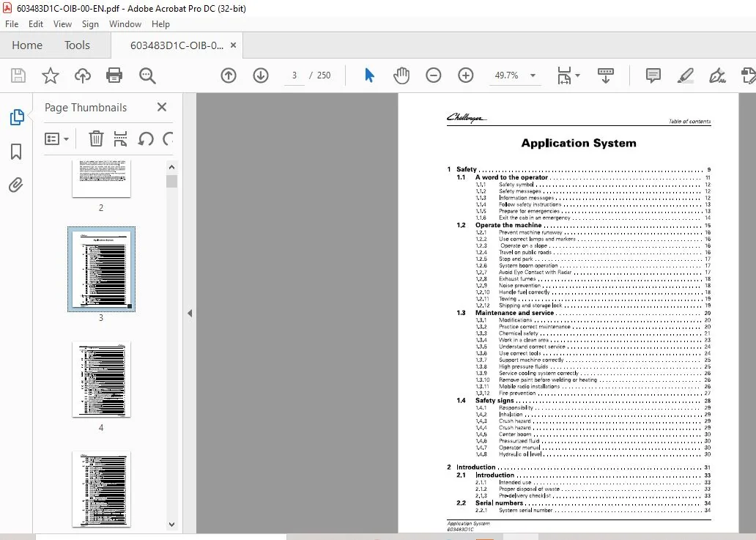The width and height of the screenshot is (756, 540).
Task: Open the Edit menu
Action: point(36,24)
